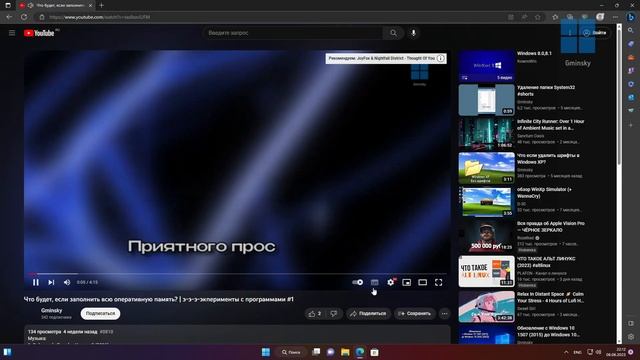Open the Chat app on taskbar
The width and height of the screenshot is (640, 360).
pyautogui.click(x=331, y=352)
